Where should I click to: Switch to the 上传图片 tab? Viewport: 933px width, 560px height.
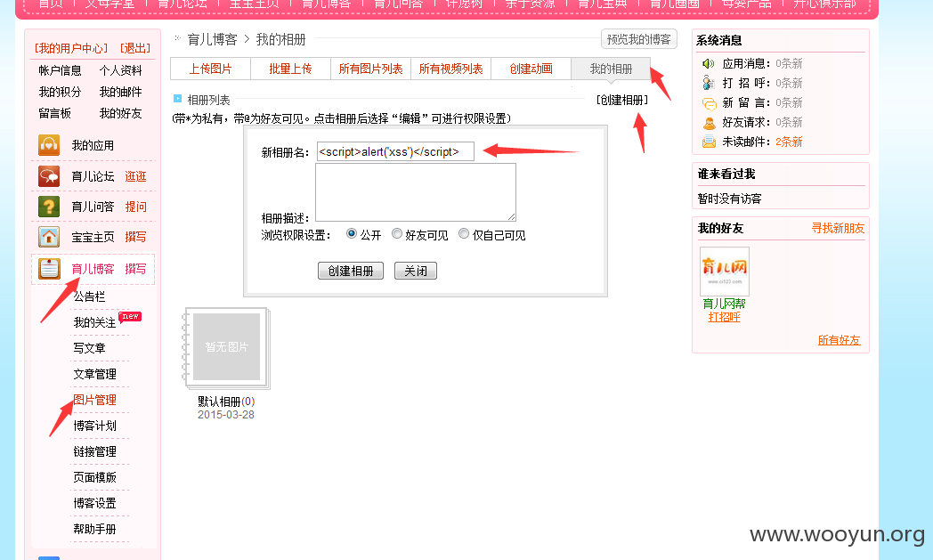[x=211, y=69]
